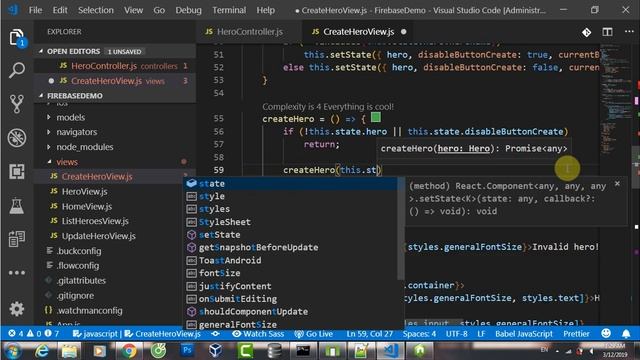Select the 'shouldComponentUpdate' suggestion
The height and width of the screenshot is (360, 640).
point(291,311)
